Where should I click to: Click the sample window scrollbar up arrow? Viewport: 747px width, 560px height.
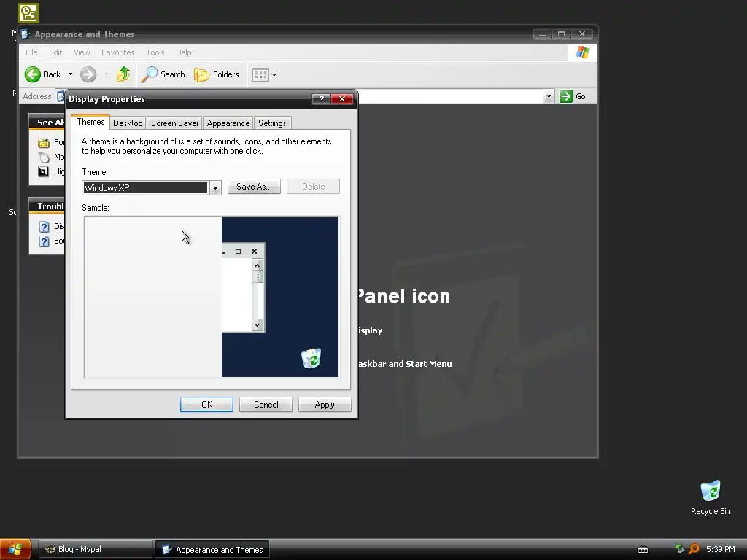click(258, 265)
